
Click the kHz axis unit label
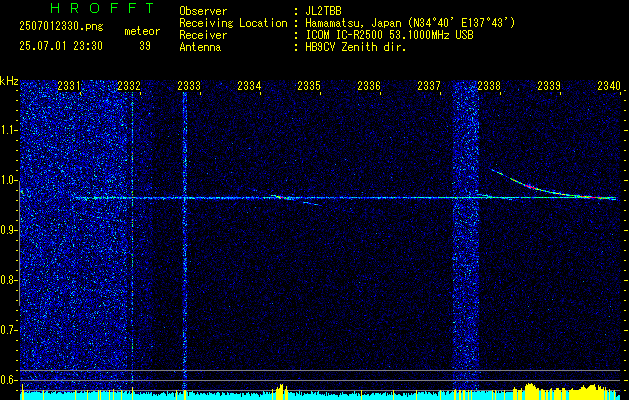click(9, 81)
